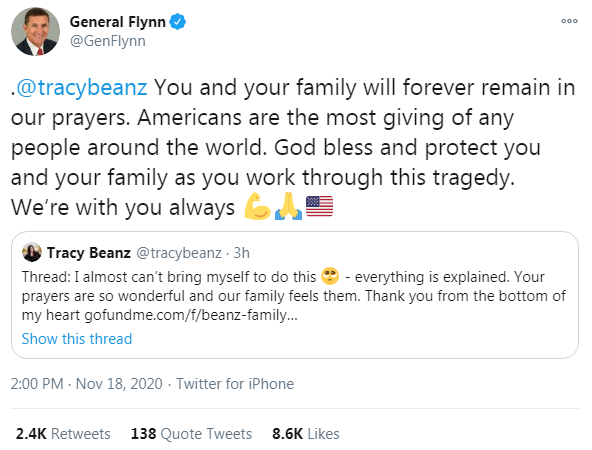
Task: Click the @tracybeanz handle in quoted tweet
Action: click(179, 253)
